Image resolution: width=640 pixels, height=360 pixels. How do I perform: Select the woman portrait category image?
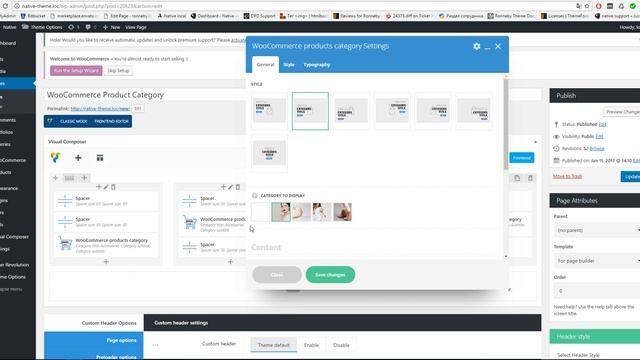point(281,212)
